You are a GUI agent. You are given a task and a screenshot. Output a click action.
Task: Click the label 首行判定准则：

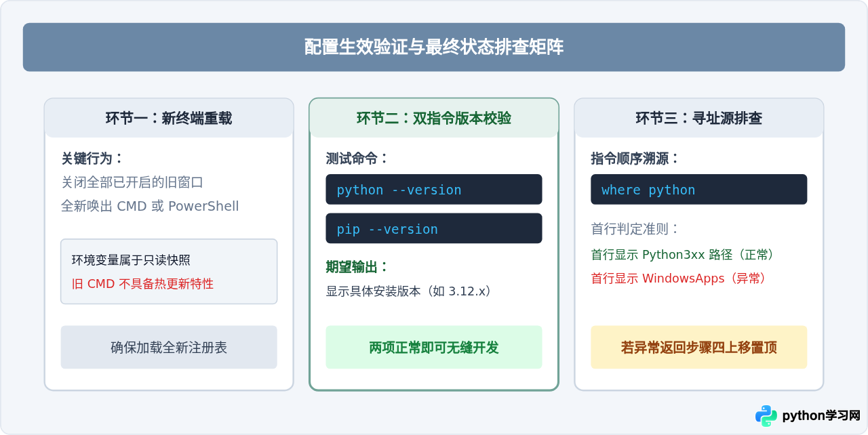point(635,229)
